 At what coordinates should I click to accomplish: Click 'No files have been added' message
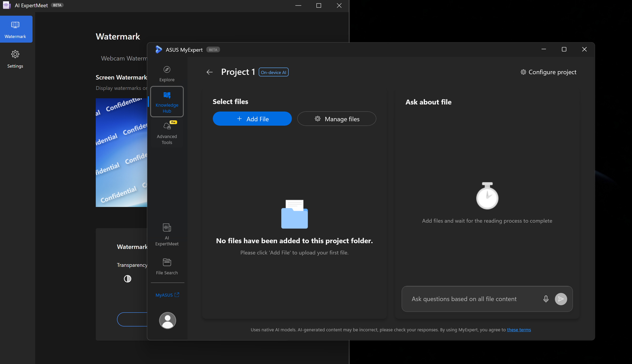coord(295,241)
